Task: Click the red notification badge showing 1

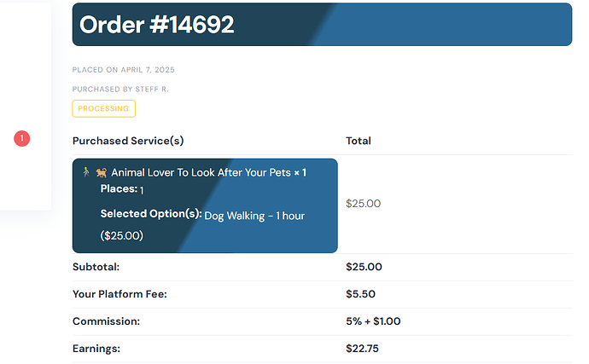Action: coord(22,138)
